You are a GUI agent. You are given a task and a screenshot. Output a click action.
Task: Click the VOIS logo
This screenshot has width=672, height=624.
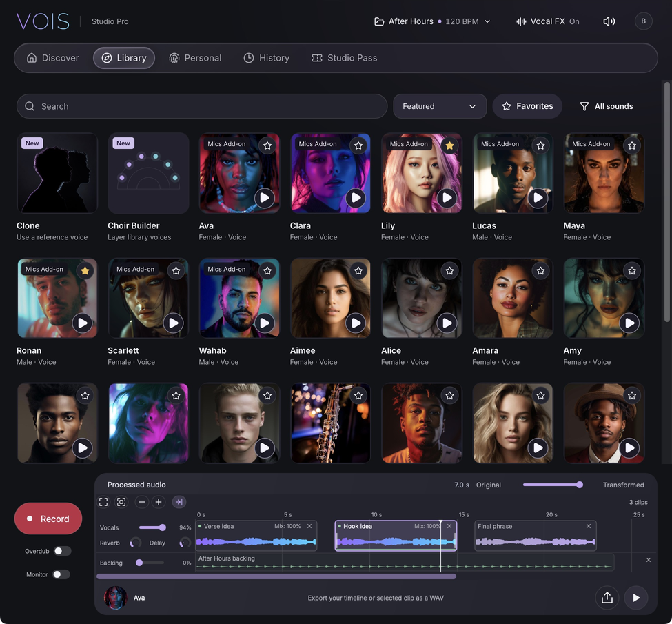(x=43, y=21)
